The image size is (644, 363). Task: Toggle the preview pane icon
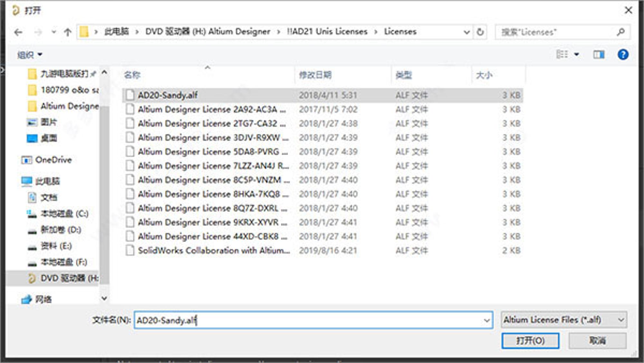click(x=599, y=54)
